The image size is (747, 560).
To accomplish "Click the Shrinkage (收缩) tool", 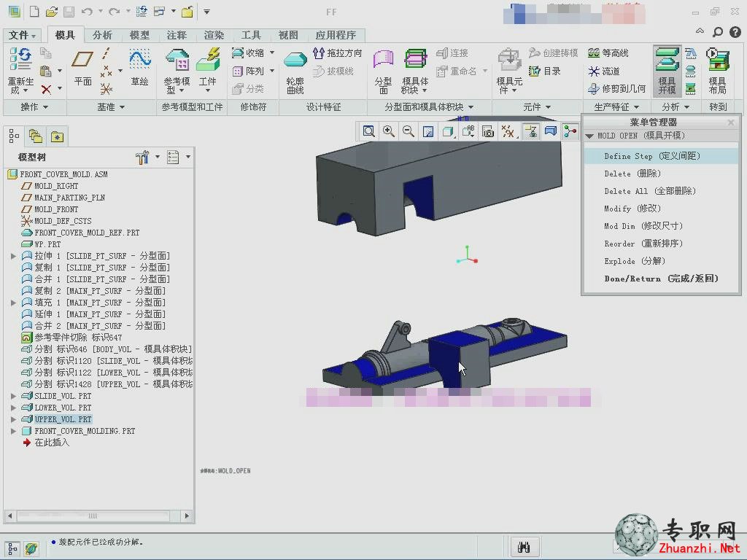I will [248, 52].
